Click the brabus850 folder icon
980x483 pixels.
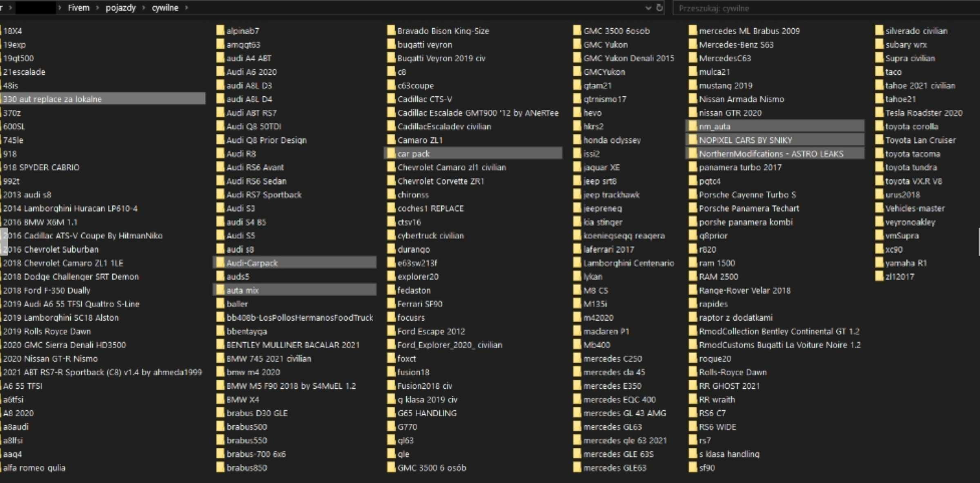point(220,467)
